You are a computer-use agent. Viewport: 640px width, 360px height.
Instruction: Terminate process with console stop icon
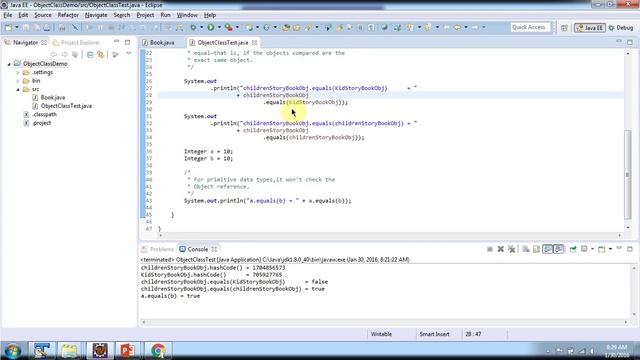point(490,249)
